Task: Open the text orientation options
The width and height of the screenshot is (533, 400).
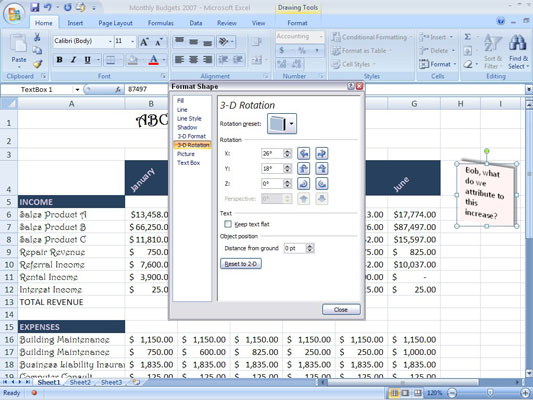Action: point(226,42)
